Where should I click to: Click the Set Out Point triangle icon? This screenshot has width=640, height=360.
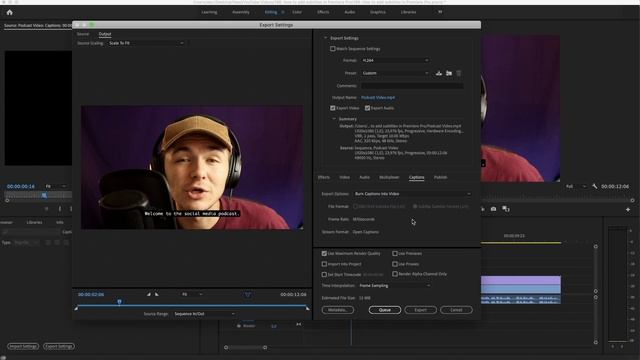click(x=157, y=294)
